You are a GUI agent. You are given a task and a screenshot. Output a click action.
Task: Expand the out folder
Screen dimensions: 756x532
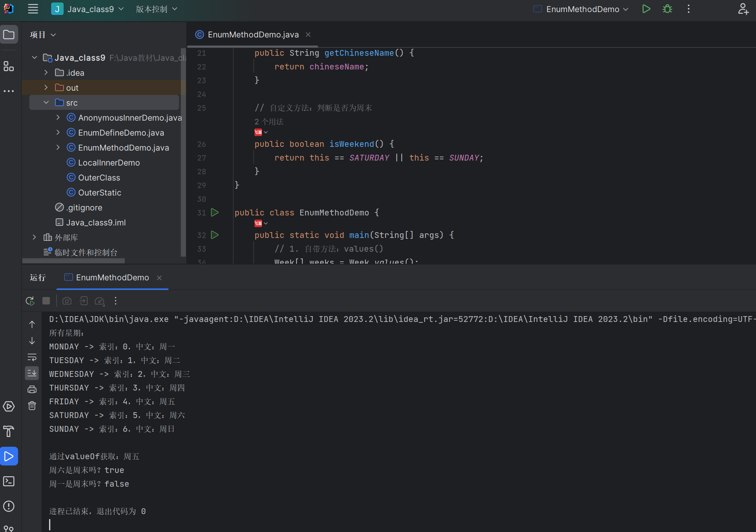[x=46, y=88]
